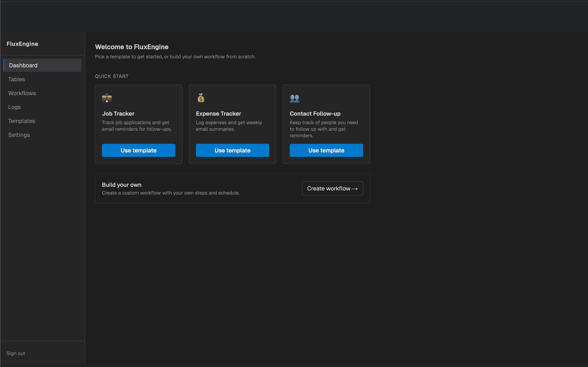Image resolution: width=588 pixels, height=367 pixels.
Task: Select the Expense Tracker card title
Action: [218, 113]
